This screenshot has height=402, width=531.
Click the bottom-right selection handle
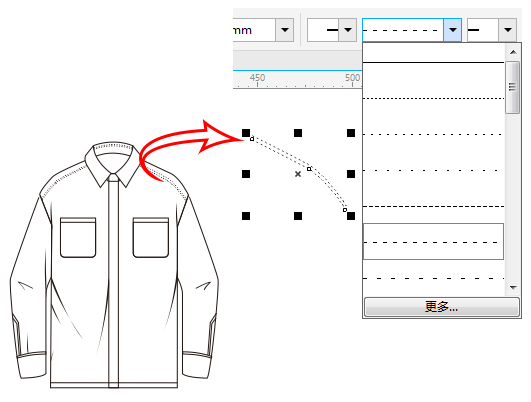351,216
